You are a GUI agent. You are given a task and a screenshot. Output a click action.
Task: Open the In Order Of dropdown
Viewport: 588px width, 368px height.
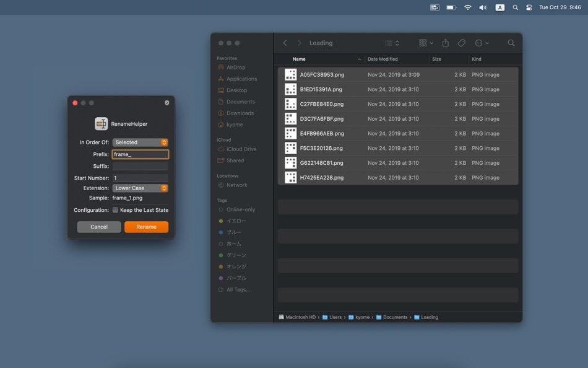[141, 142]
